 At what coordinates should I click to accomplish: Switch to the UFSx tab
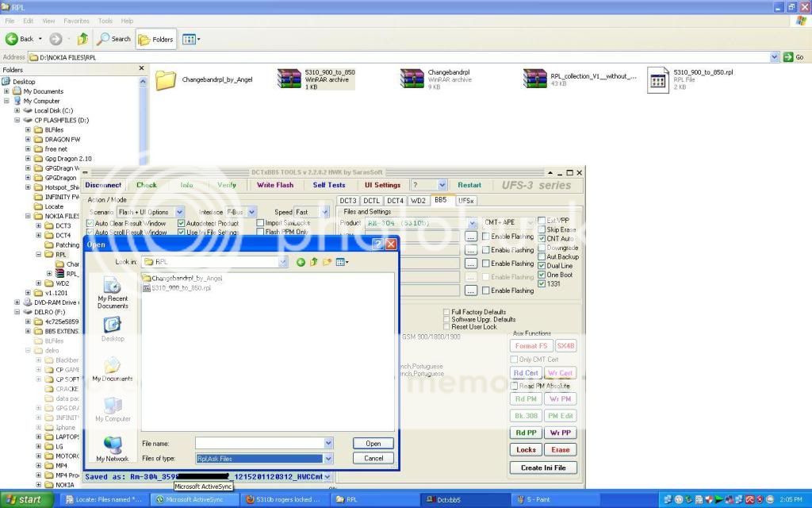pyautogui.click(x=466, y=201)
